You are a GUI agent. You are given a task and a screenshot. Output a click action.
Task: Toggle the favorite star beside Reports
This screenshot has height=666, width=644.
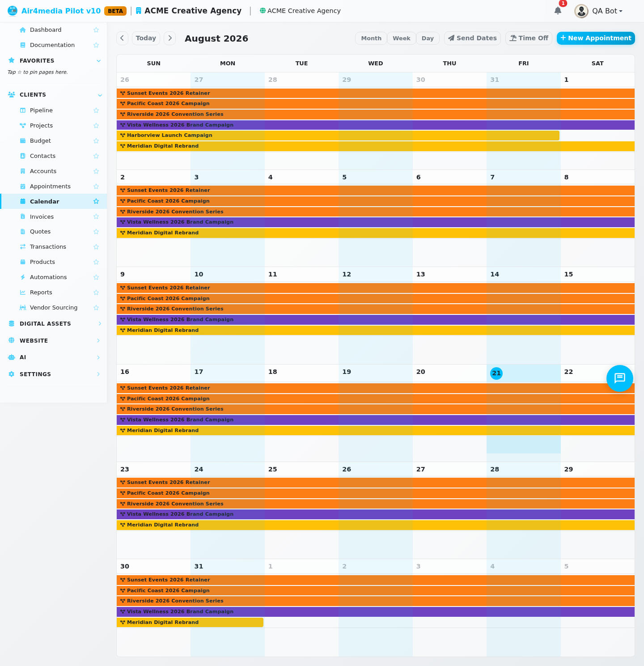pos(96,293)
